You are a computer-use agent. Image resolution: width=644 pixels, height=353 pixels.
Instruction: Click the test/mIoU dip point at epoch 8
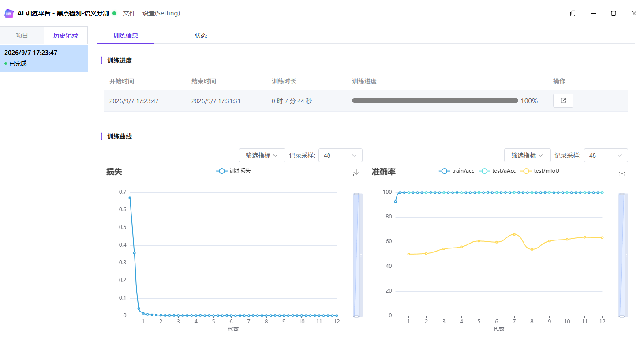(x=532, y=249)
